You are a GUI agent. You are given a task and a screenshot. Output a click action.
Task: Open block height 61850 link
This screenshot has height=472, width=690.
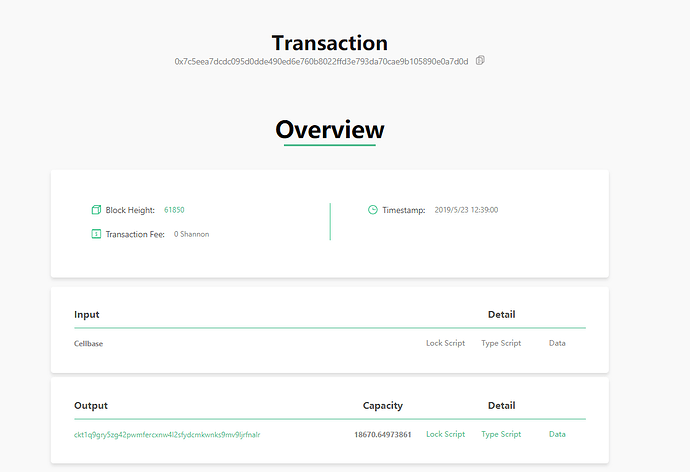tap(174, 210)
